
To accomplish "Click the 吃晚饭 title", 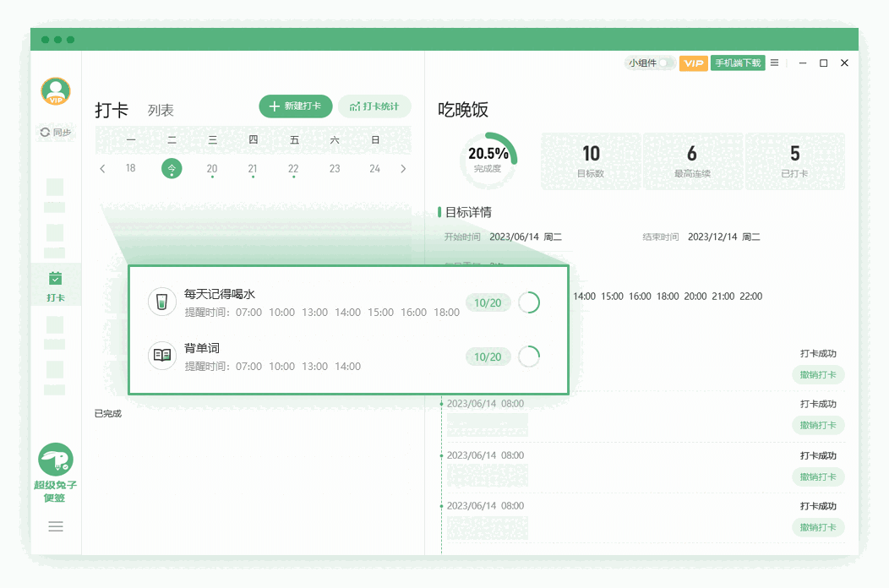I will [x=462, y=110].
